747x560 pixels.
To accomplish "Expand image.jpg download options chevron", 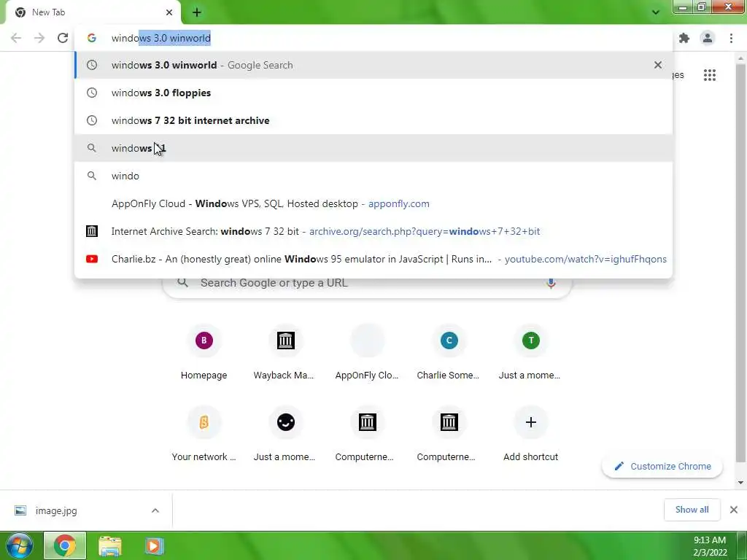I will click(x=155, y=510).
